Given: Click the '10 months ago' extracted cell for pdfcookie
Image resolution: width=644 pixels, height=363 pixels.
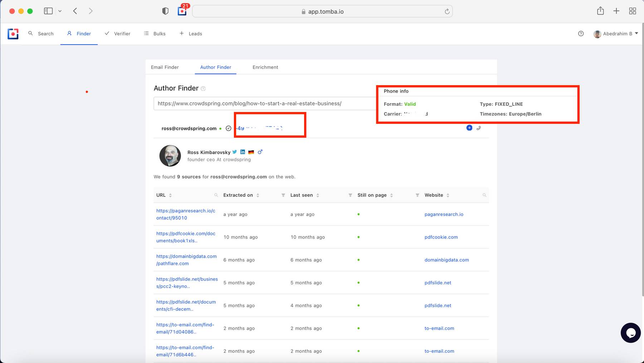Looking at the screenshot, I should click(x=240, y=237).
